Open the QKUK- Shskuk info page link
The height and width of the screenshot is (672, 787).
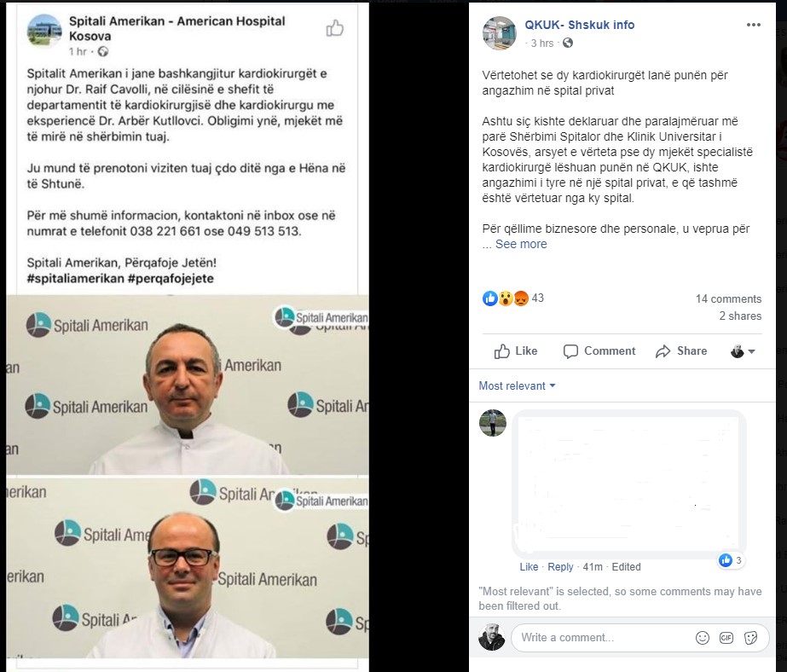[580, 25]
